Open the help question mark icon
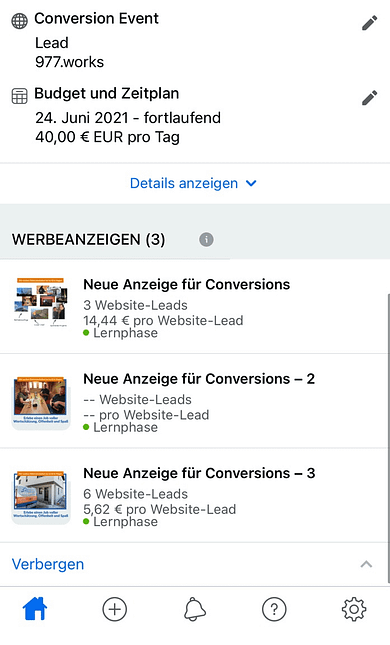This screenshot has height=645, width=390. tap(274, 609)
